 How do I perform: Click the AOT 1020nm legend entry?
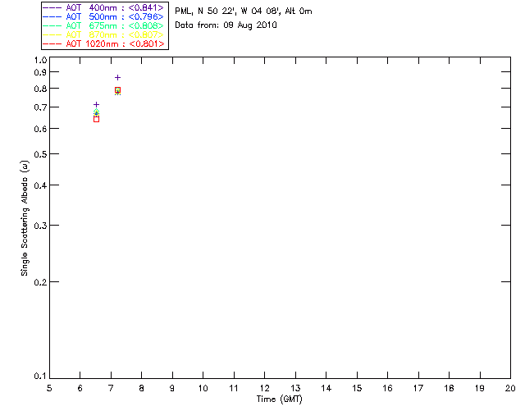[x=103, y=43]
